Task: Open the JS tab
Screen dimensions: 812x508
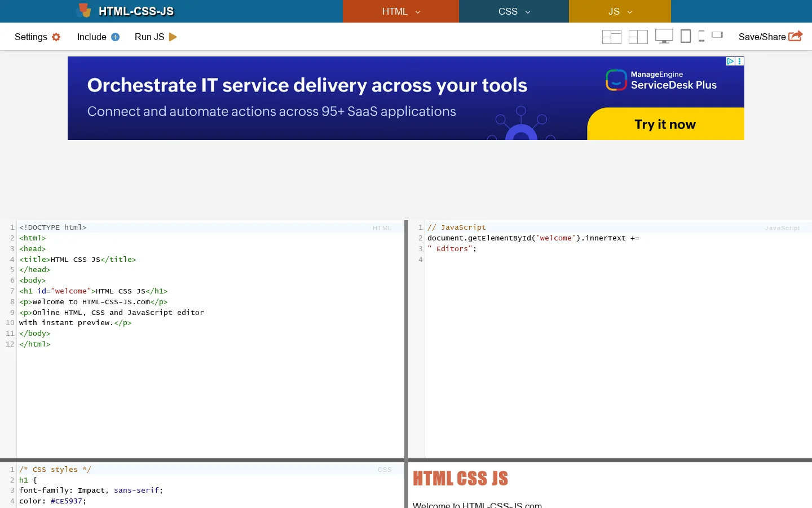Action: tap(620, 11)
